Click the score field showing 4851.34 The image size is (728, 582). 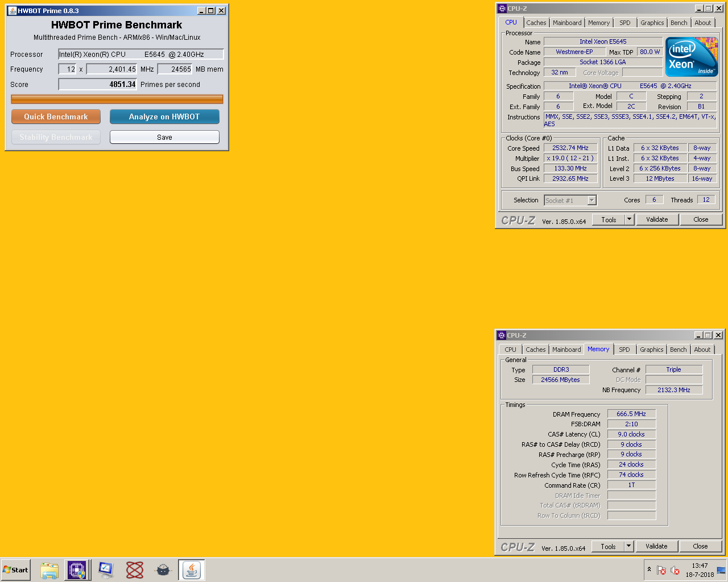coord(98,84)
